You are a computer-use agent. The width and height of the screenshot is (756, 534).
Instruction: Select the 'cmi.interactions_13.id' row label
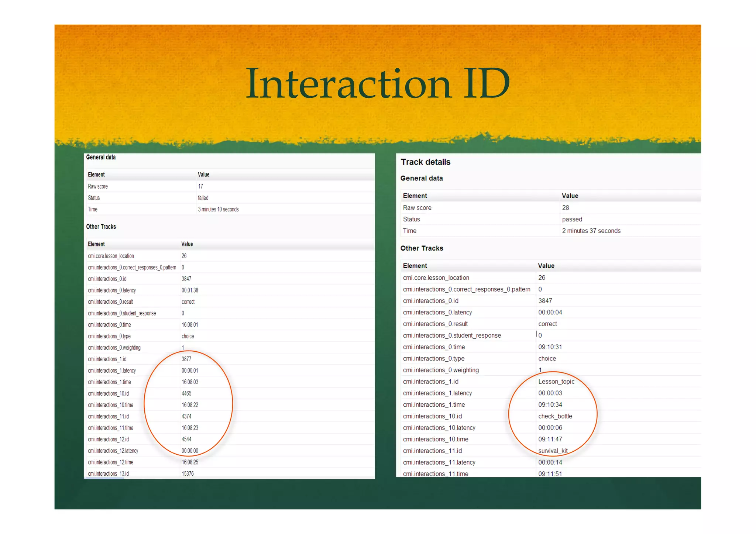[x=108, y=473]
